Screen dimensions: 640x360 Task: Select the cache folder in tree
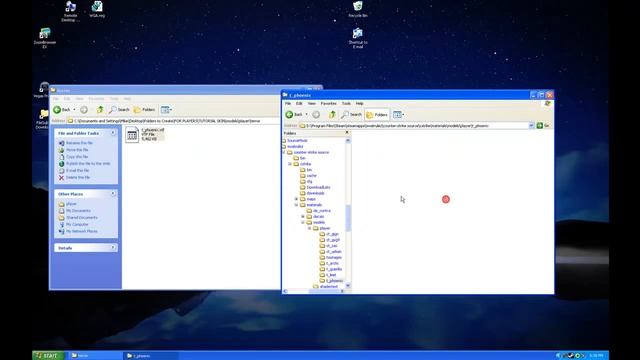pyautogui.click(x=311, y=176)
